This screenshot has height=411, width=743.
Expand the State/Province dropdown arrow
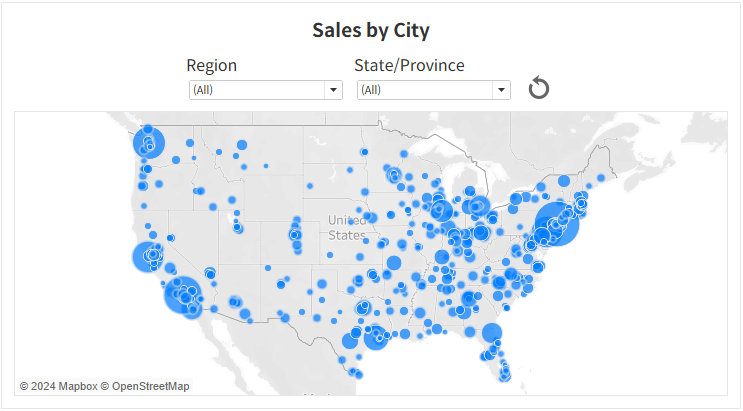(x=501, y=90)
